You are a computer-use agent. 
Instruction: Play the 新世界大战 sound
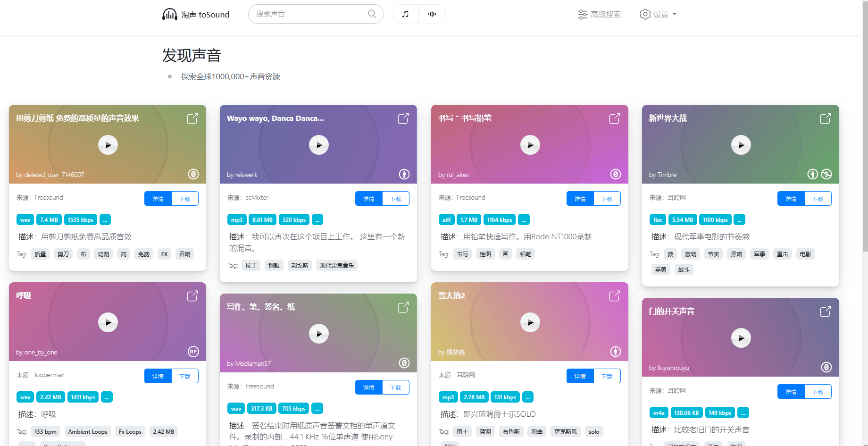click(741, 145)
